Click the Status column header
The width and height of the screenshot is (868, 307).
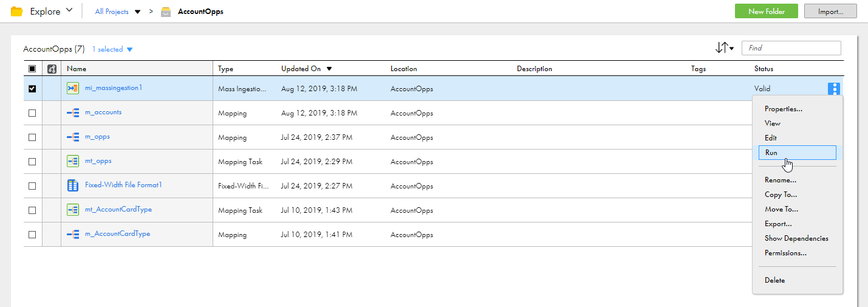[x=764, y=69]
